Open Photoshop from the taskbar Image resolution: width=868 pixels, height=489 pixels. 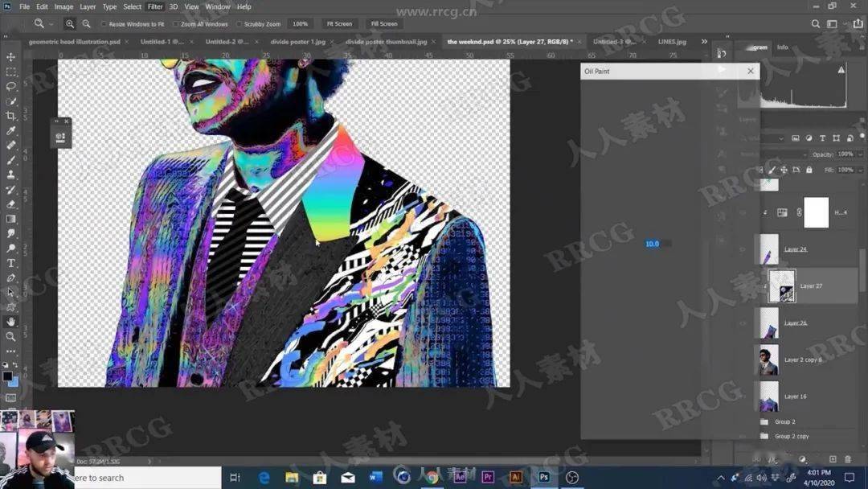click(543, 477)
